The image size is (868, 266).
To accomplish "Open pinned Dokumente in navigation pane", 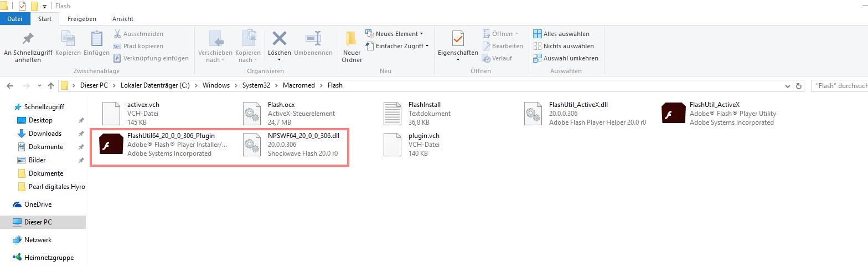I will (46, 147).
